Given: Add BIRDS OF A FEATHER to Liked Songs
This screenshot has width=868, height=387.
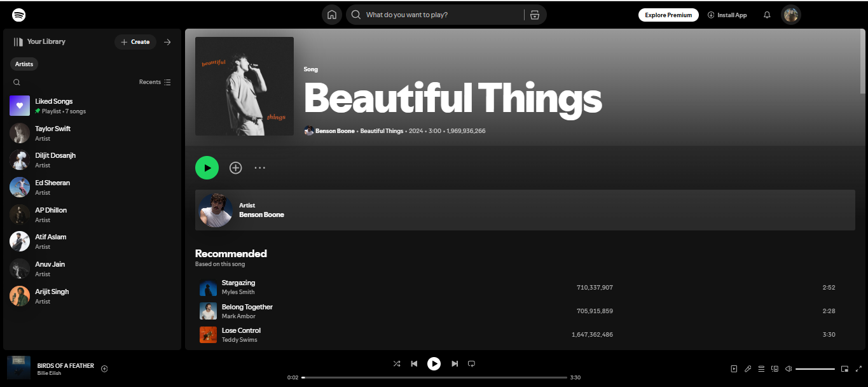Looking at the screenshot, I should tap(104, 369).
